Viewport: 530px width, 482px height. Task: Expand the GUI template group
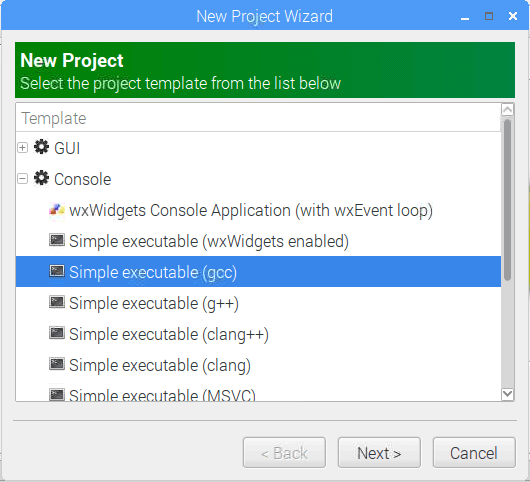pos(23,148)
